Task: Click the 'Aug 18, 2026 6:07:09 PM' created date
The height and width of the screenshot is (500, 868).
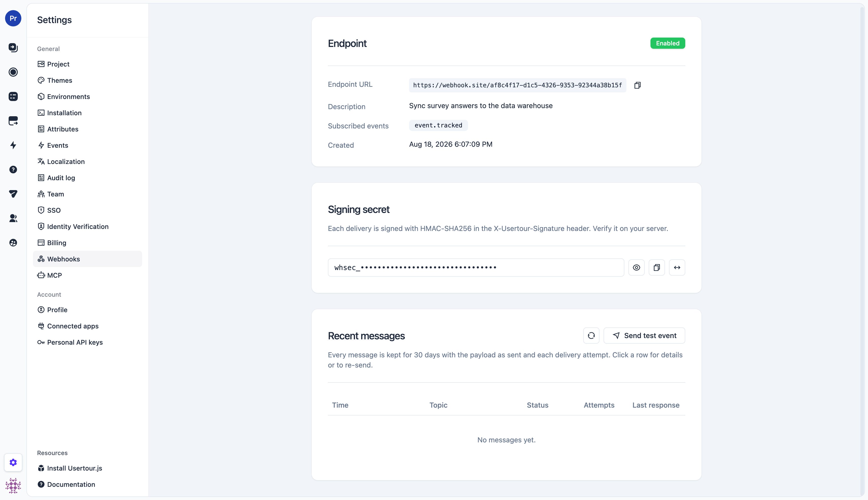Action: tap(450, 144)
